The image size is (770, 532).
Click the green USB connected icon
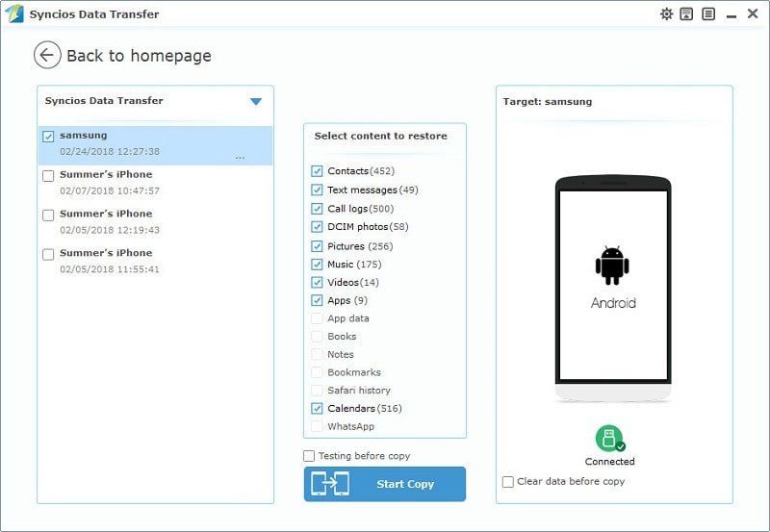click(610, 439)
